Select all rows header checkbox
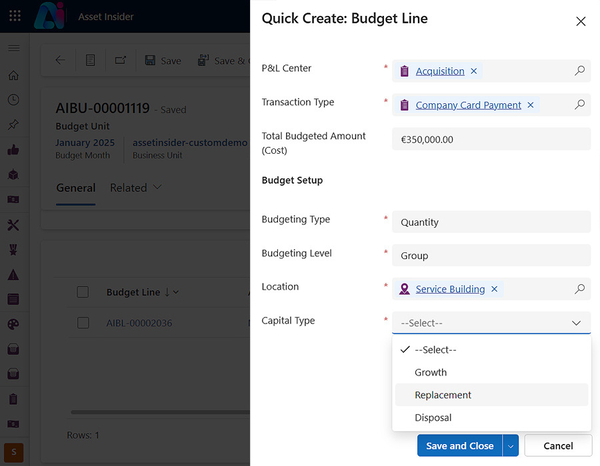Screen dimensions: 600x466 84,292
